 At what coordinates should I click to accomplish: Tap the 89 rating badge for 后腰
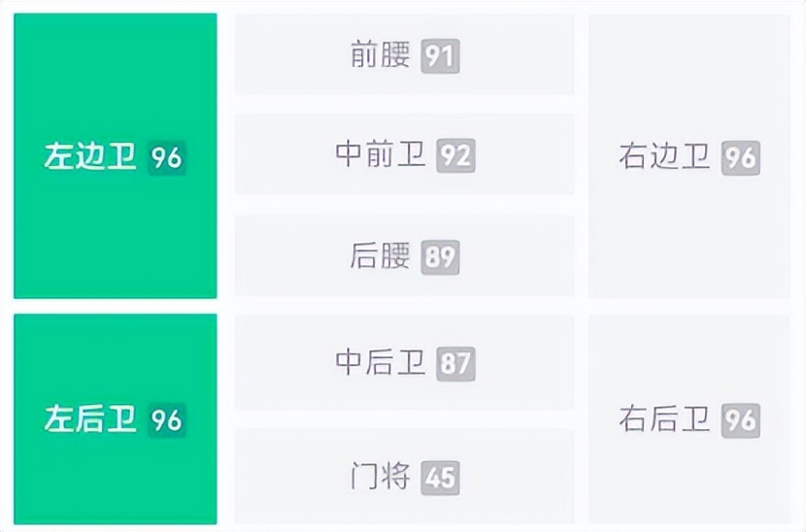[440, 257]
